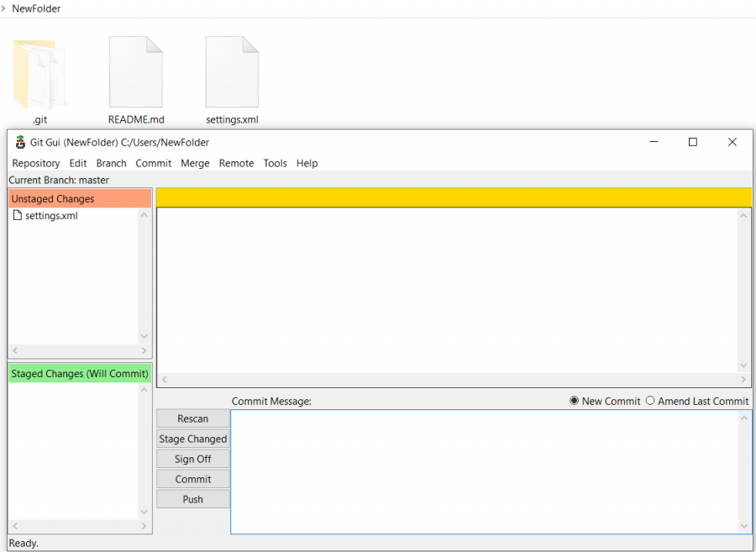Open the Help menu
The height and width of the screenshot is (552, 756).
(x=307, y=163)
